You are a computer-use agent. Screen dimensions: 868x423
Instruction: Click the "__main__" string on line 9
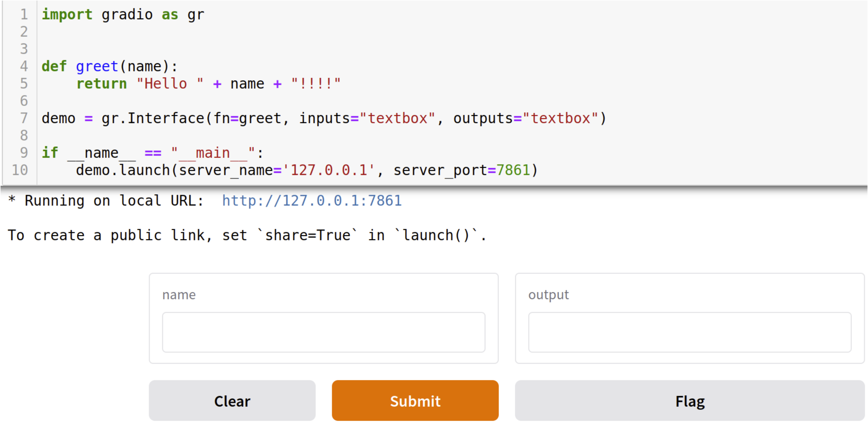213,153
